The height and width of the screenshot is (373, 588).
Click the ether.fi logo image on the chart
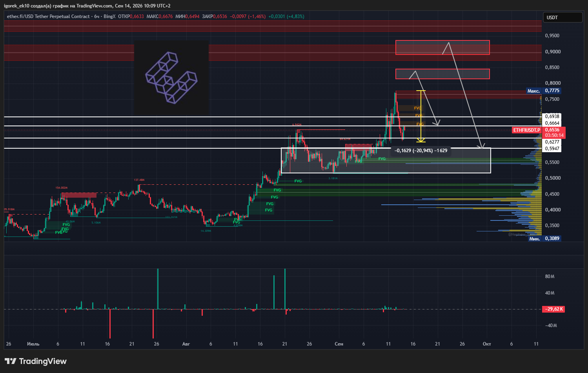(x=171, y=77)
